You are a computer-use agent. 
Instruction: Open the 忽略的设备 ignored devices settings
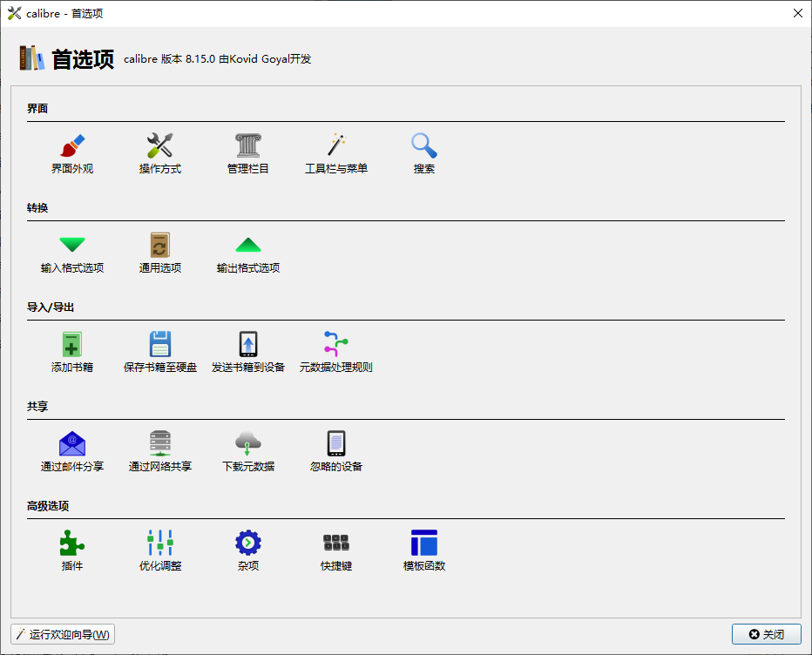click(x=335, y=449)
